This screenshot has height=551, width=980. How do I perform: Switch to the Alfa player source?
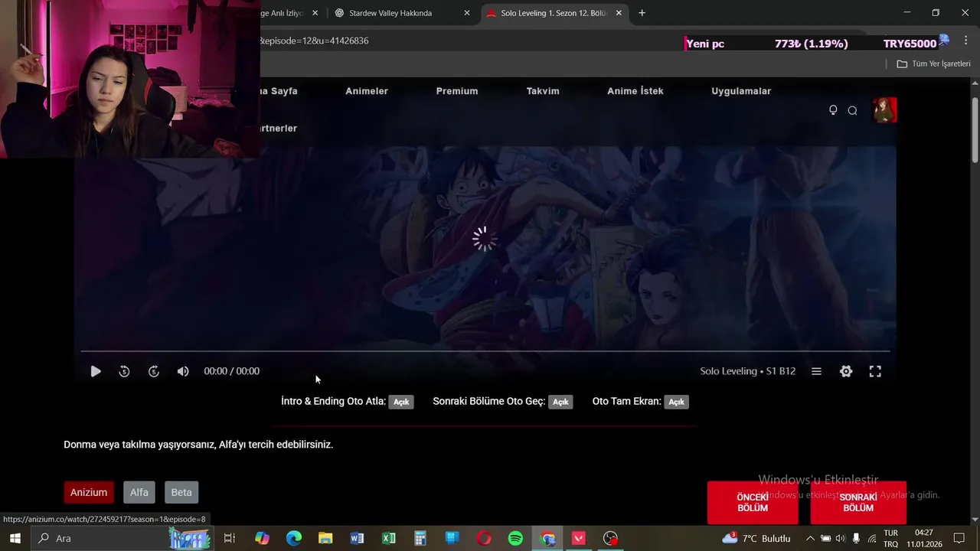pos(139,492)
